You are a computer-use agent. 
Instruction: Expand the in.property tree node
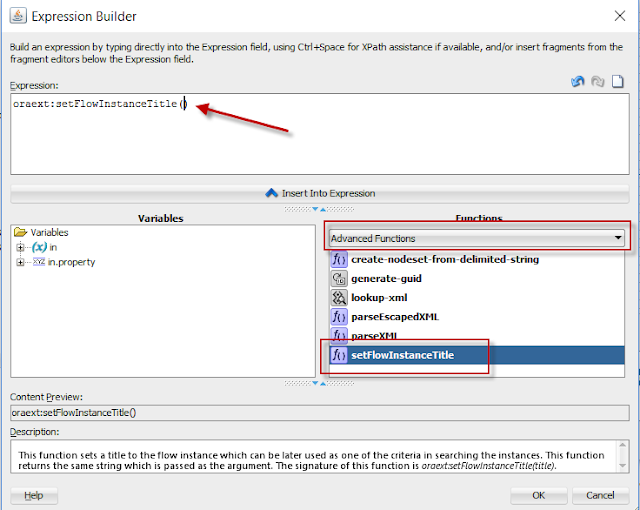click(x=20, y=262)
